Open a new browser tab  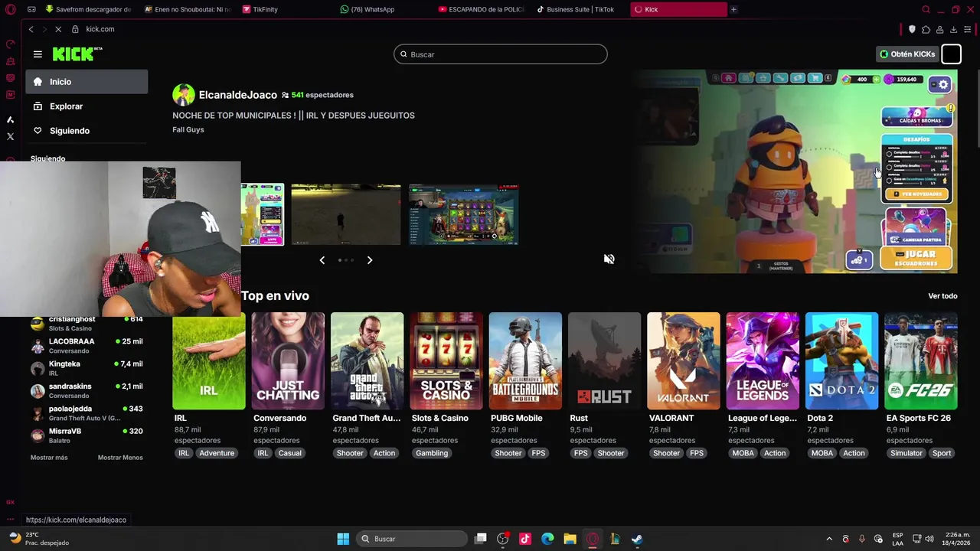(733, 9)
